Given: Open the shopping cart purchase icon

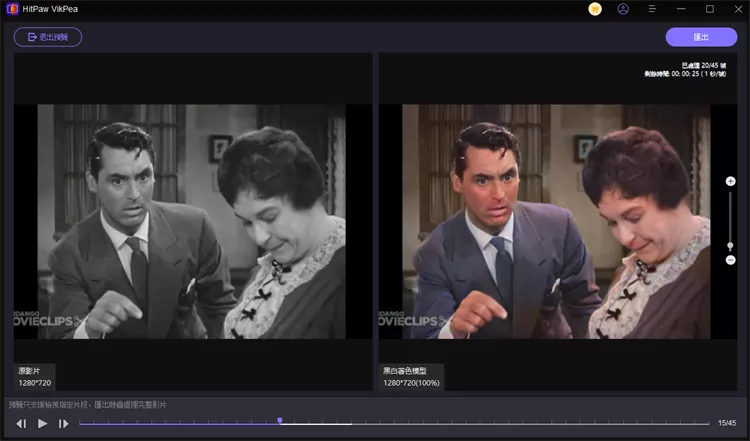Looking at the screenshot, I should pyautogui.click(x=595, y=9).
